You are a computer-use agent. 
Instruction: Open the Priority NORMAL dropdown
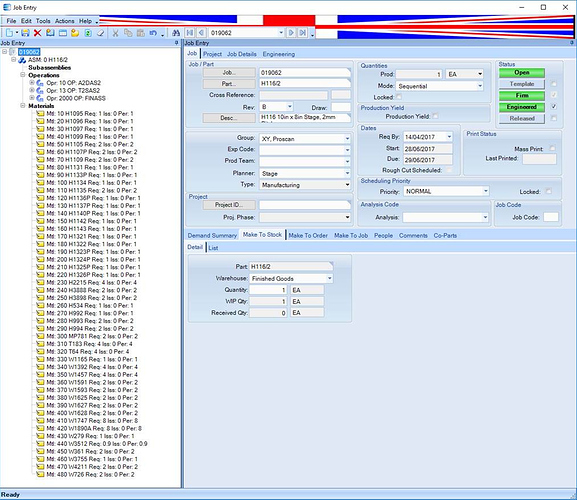486,191
